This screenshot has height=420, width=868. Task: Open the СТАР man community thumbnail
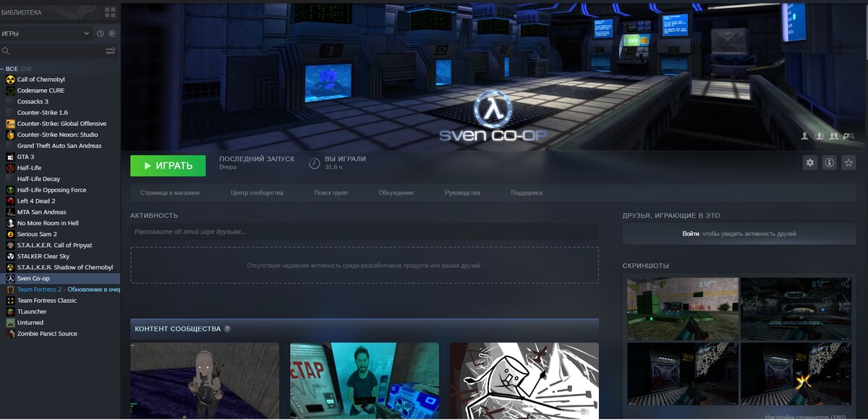pyautogui.click(x=365, y=381)
